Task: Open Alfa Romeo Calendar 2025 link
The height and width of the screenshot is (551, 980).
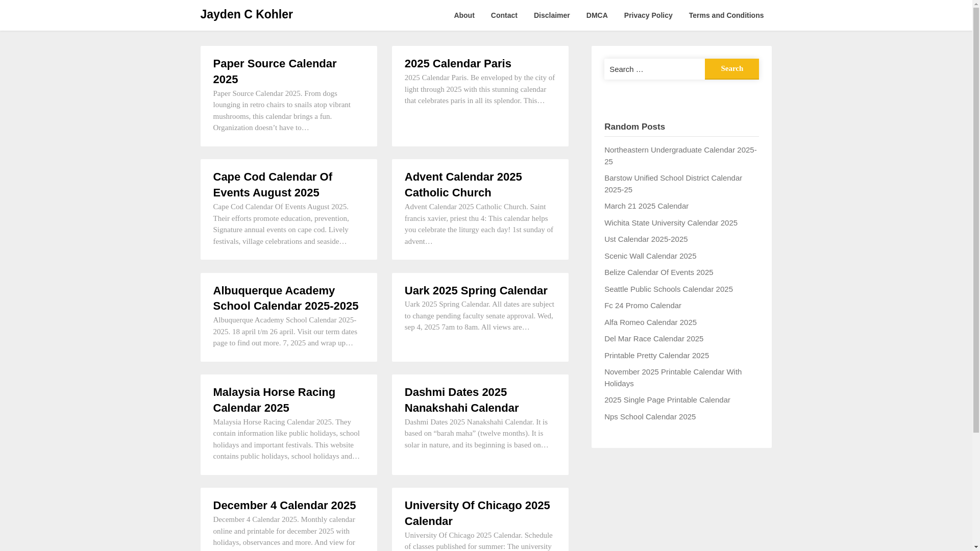Action: (650, 322)
